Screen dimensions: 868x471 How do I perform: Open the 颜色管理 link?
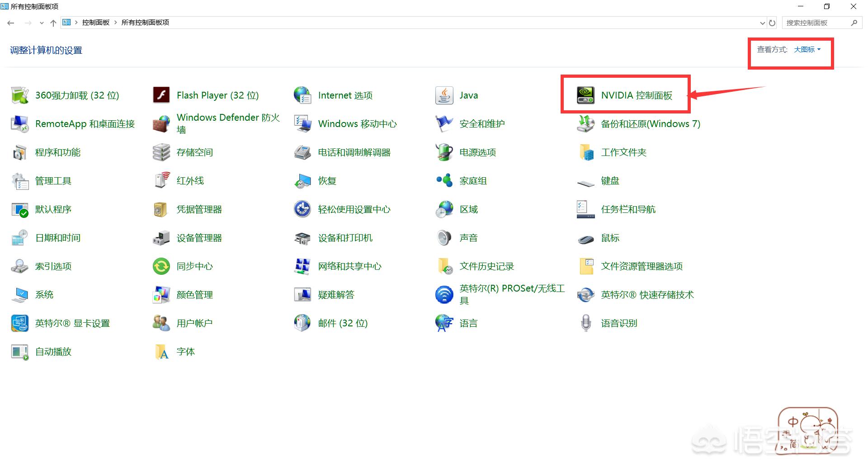click(195, 295)
